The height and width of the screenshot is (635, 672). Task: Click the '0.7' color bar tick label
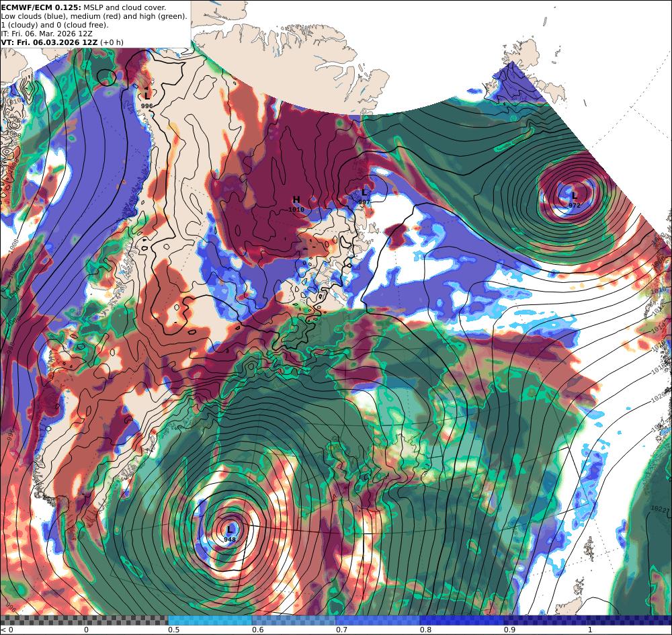click(x=341, y=630)
